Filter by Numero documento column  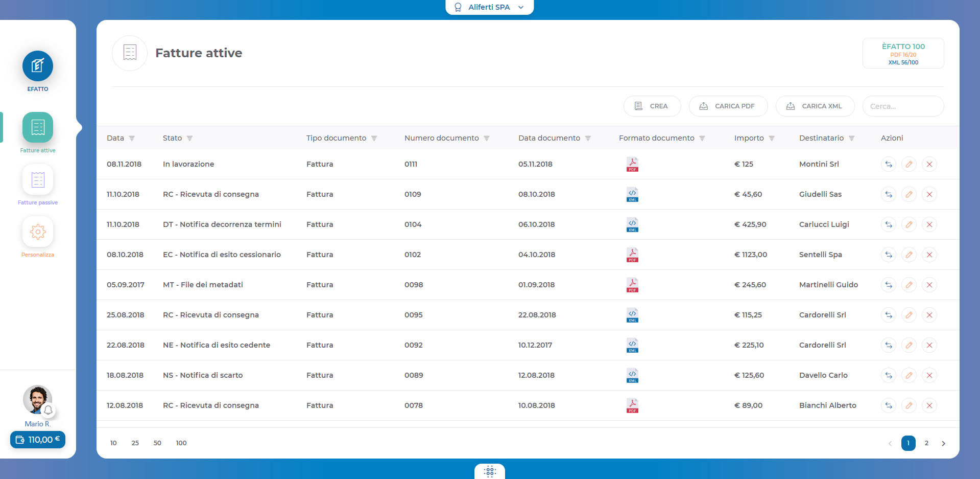click(x=487, y=139)
